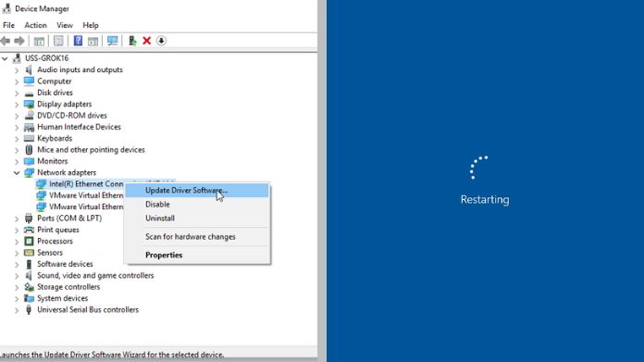Click the Restarting text on blue screen
The image size is (644, 362).
(x=485, y=199)
